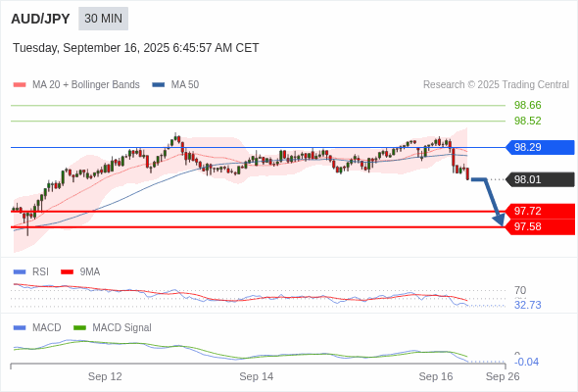Viewport: 578px width, 392px height.
Task: Select the 97.72 red support tag
Action: tap(540, 211)
